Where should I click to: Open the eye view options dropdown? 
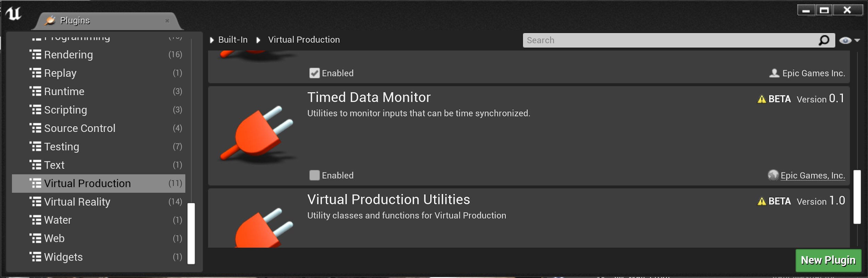pos(849,40)
